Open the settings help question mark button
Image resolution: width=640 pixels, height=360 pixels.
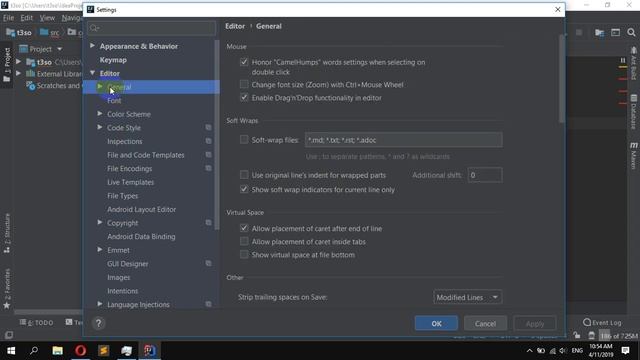click(98, 323)
